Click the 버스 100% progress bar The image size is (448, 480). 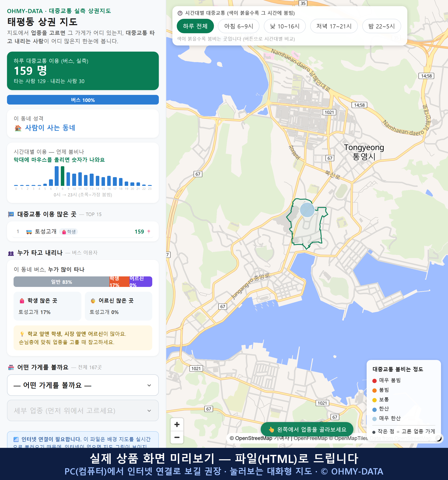click(x=83, y=100)
